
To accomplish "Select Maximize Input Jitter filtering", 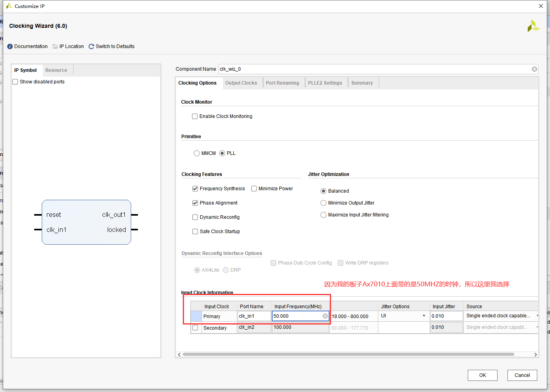I will (x=323, y=215).
